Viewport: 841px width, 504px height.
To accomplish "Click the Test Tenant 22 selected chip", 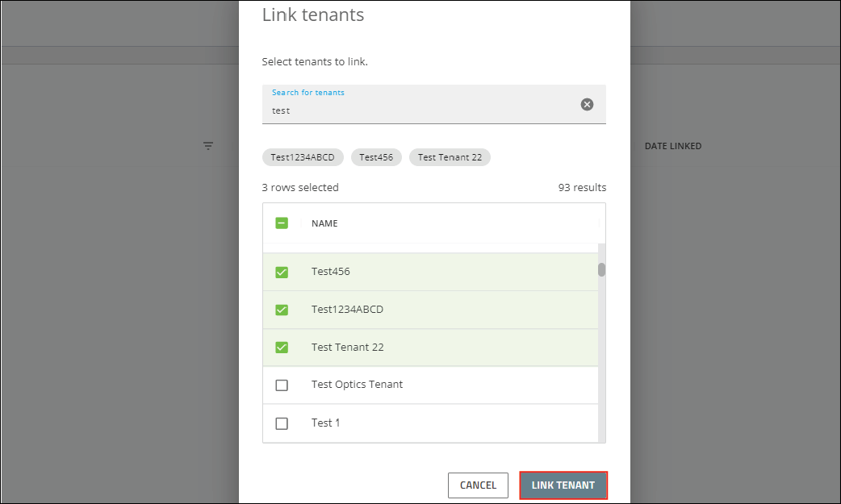I will tap(450, 157).
